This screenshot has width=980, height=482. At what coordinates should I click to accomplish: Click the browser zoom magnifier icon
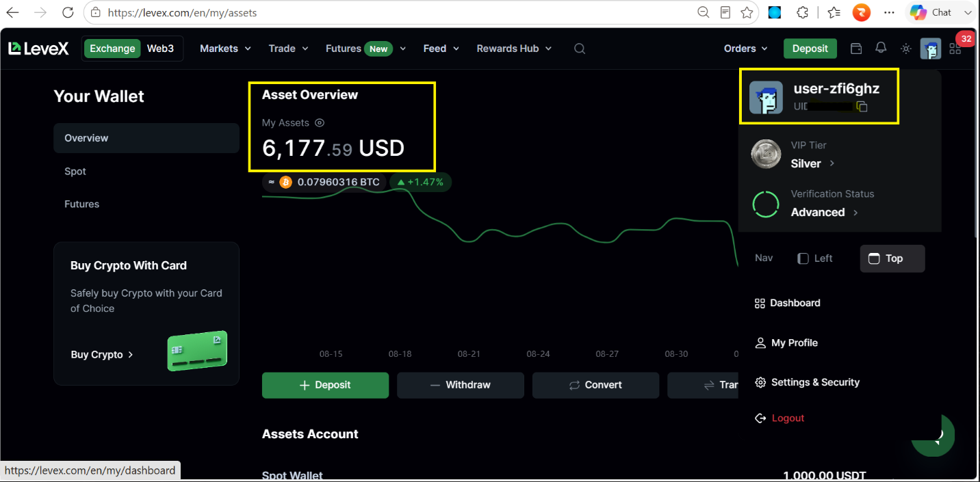(703, 12)
